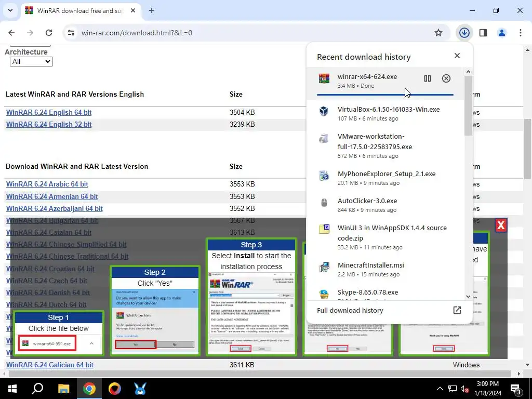Open MinecraftInstaller.msi download entry
This screenshot has width=532, height=399.
click(385, 270)
